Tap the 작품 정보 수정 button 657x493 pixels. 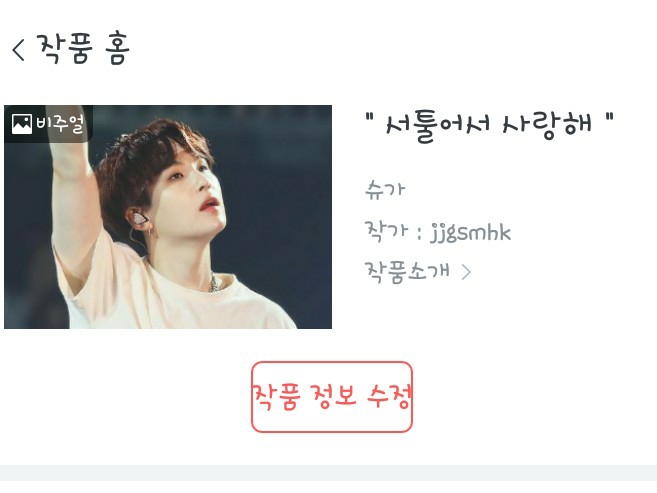click(x=331, y=397)
